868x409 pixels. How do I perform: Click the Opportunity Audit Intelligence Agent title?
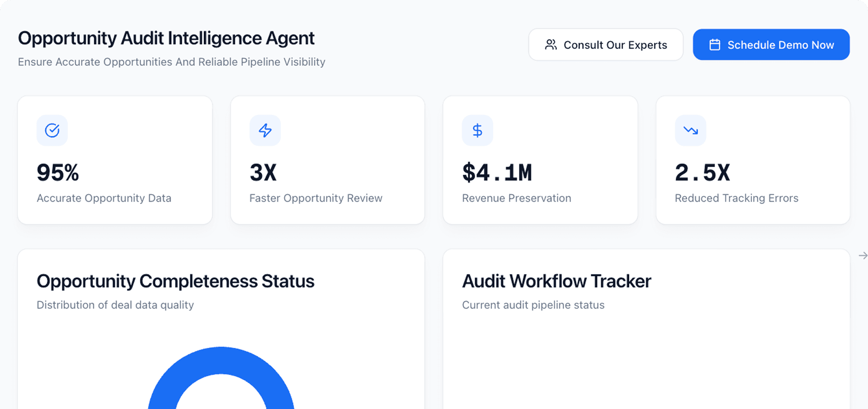pos(166,38)
